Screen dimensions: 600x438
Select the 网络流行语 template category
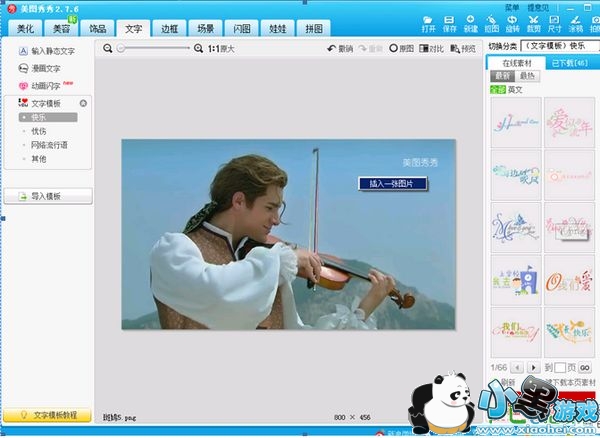point(49,145)
